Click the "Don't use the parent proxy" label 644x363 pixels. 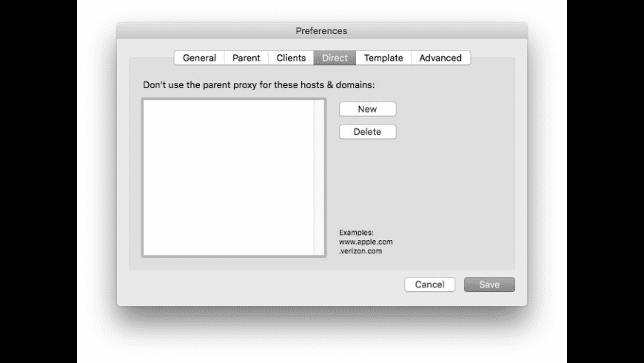pos(259,85)
